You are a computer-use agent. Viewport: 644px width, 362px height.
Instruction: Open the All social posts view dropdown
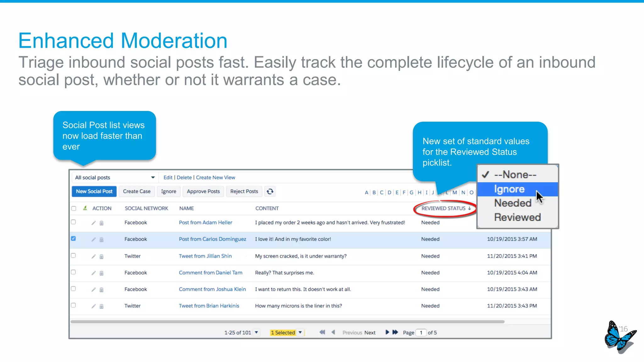point(115,178)
